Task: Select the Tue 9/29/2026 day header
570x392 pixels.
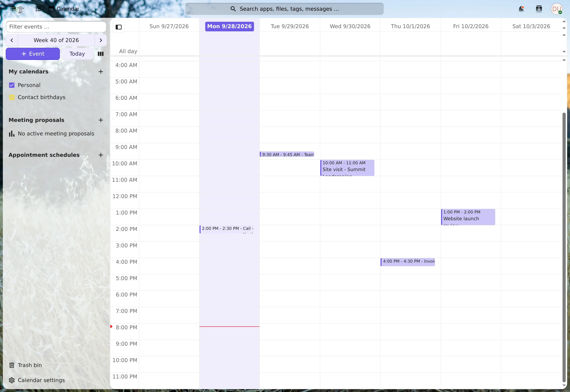Action: pos(290,27)
